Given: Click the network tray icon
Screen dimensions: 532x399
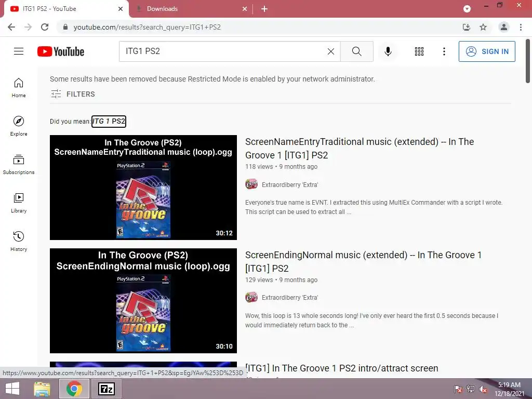Looking at the screenshot, I should pos(471,390).
